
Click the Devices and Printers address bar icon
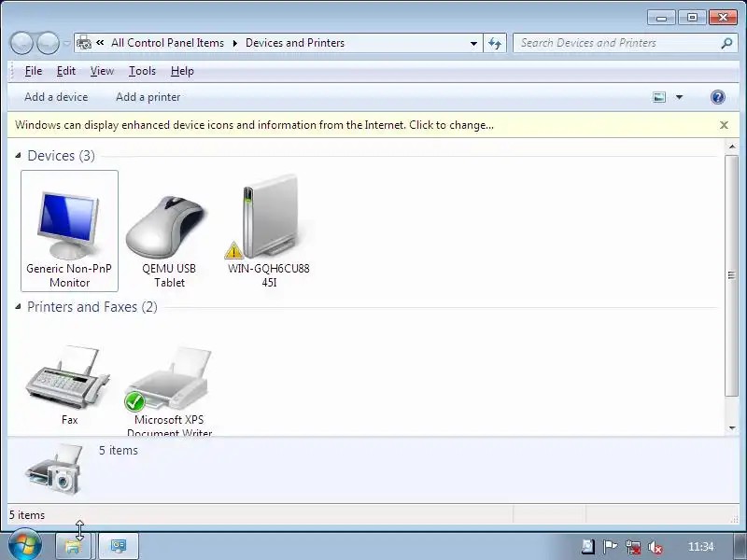pos(84,43)
